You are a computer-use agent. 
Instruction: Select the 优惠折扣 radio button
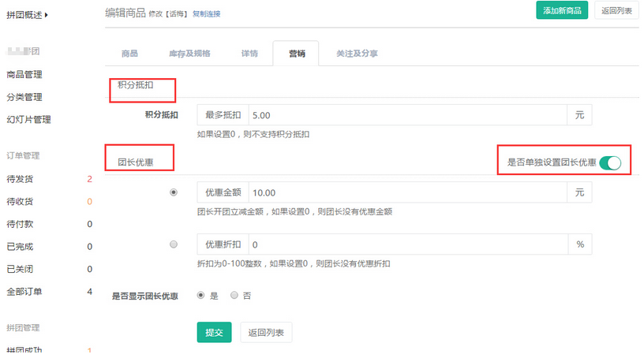coord(174,244)
